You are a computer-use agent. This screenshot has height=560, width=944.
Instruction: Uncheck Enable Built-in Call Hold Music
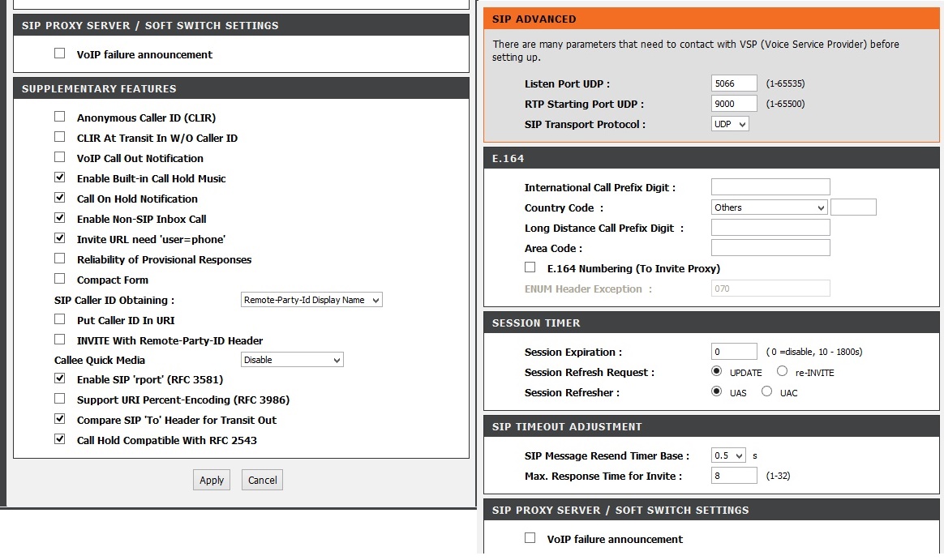pos(59,177)
